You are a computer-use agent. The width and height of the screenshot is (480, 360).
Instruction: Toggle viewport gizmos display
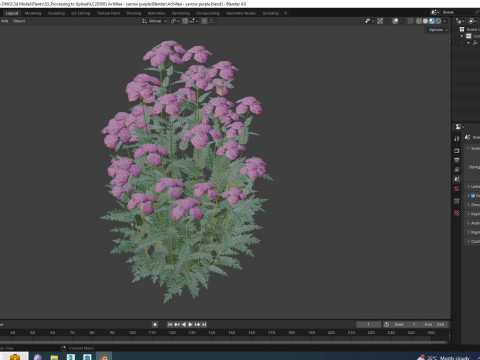pyautogui.click(x=380, y=21)
